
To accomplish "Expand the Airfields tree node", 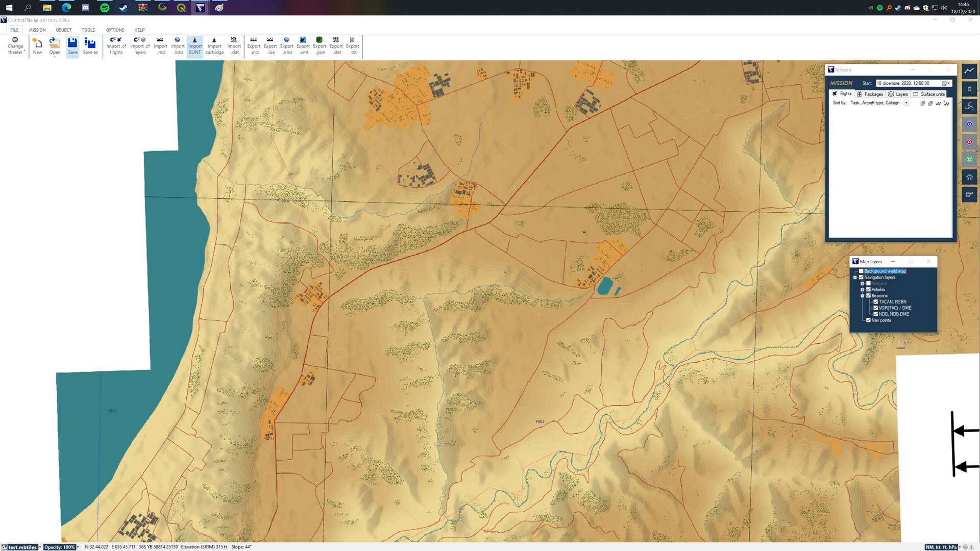I will pos(862,290).
